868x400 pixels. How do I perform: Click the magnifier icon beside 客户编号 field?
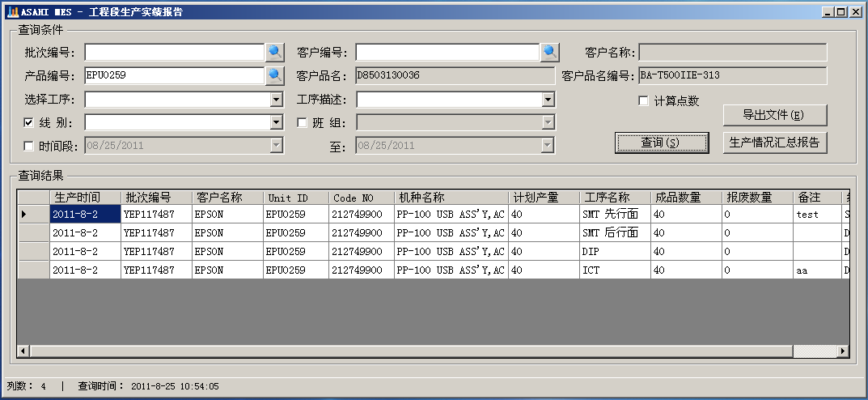click(550, 53)
